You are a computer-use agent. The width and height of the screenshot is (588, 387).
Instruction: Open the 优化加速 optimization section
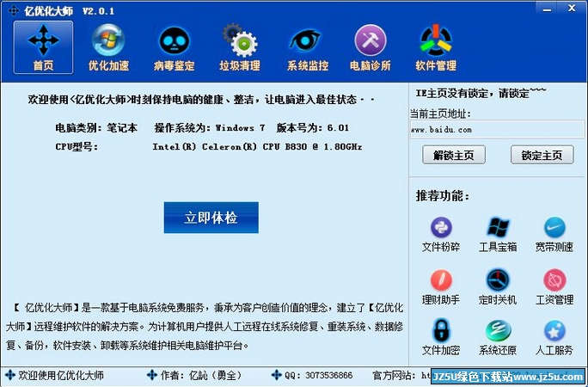coord(108,47)
